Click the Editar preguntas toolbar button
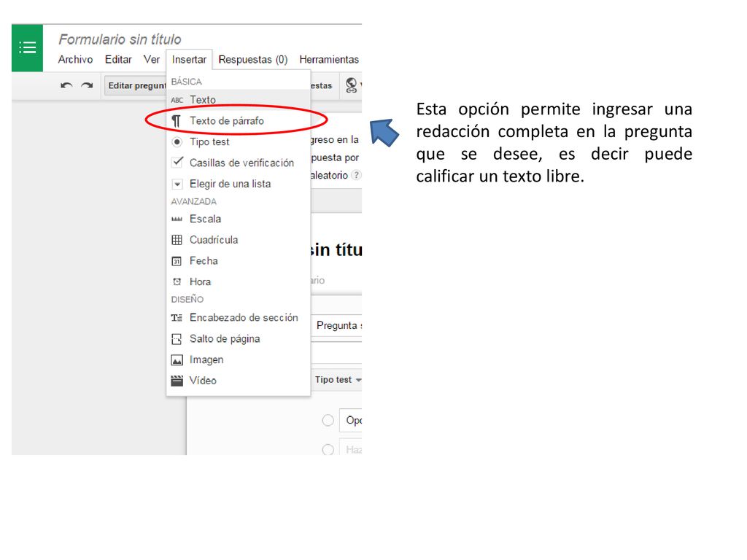The image size is (747, 560). 135,86
